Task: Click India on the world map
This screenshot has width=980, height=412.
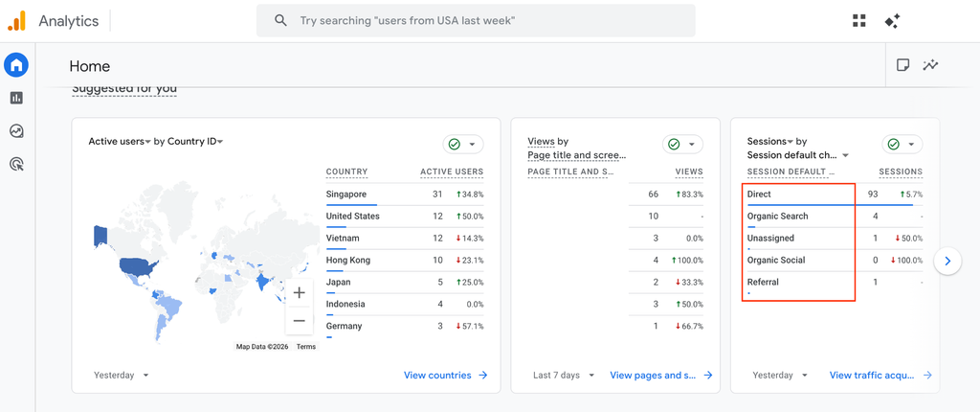Action: (261, 284)
